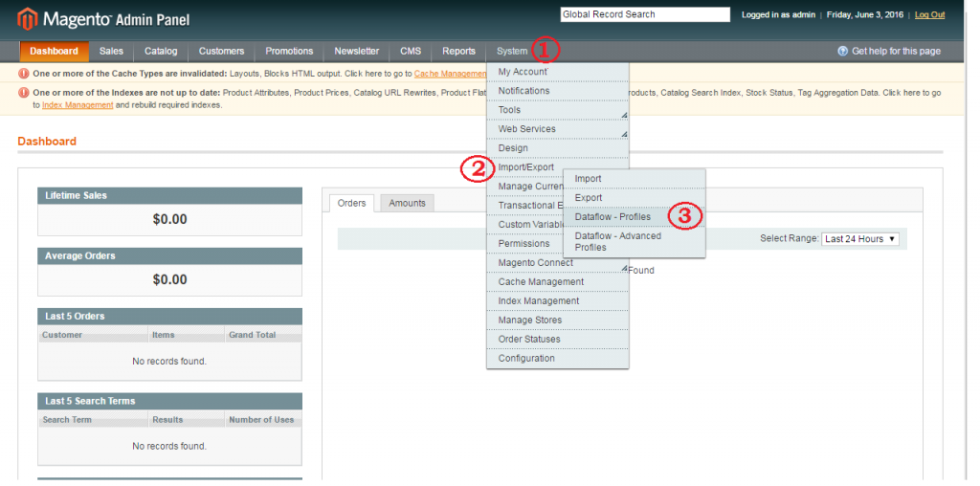This screenshot has width=980, height=486.
Task: Click the Grand Total column header
Action: (263, 335)
